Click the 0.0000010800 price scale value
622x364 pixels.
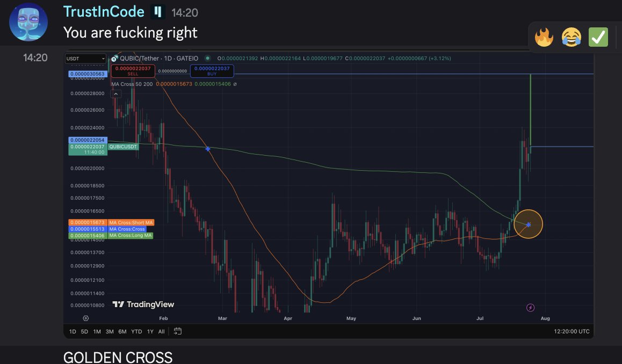click(87, 305)
